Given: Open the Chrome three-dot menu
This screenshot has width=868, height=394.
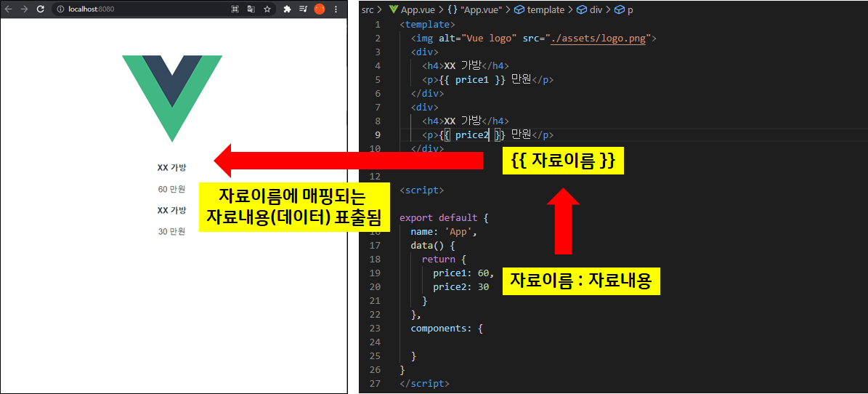Looking at the screenshot, I should [336, 9].
